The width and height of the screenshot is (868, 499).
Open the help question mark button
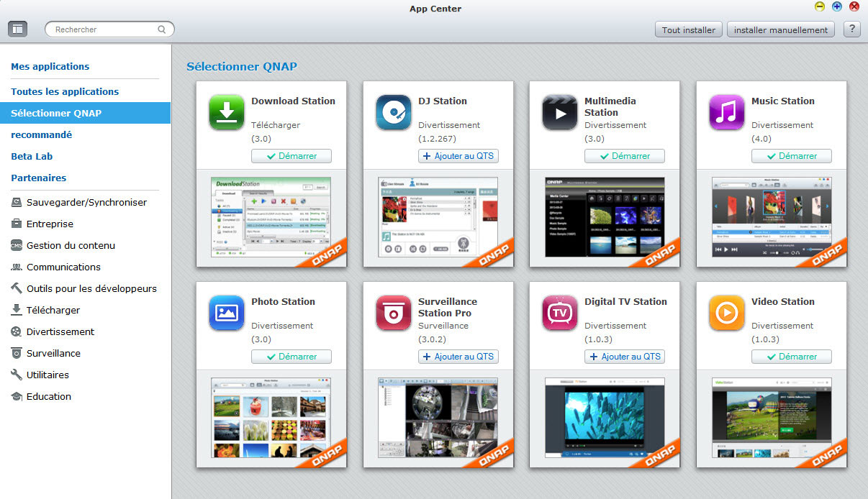click(852, 29)
